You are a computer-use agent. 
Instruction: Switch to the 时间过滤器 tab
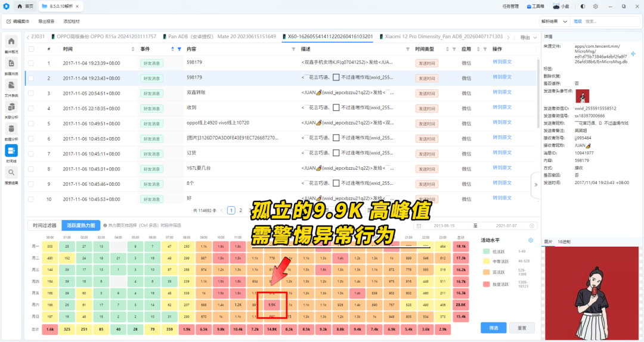pos(44,225)
